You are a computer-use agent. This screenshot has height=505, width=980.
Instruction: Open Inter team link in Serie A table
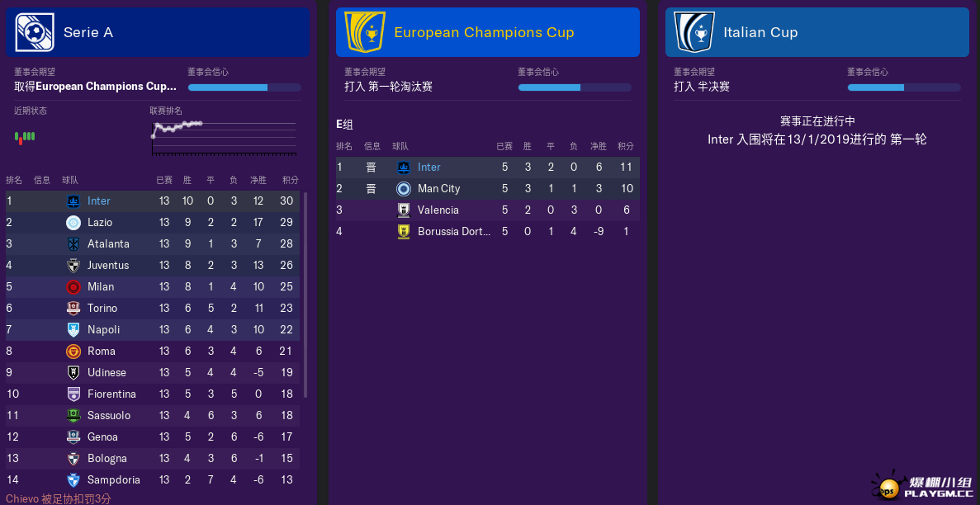pyautogui.click(x=99, y=201)
